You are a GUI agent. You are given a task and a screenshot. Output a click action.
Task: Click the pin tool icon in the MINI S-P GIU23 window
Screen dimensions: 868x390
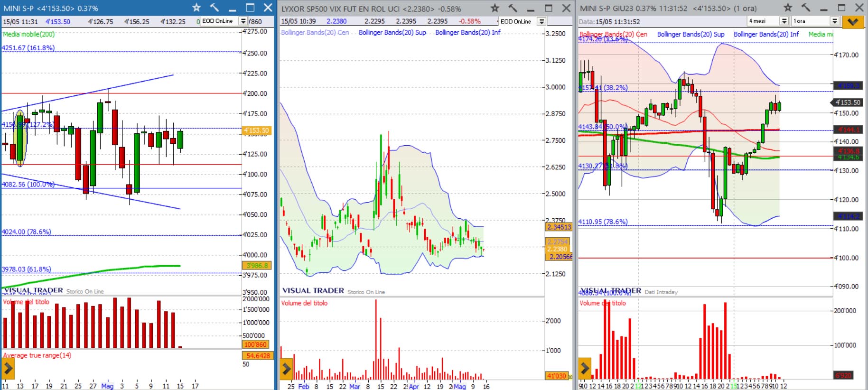(806, 8)
